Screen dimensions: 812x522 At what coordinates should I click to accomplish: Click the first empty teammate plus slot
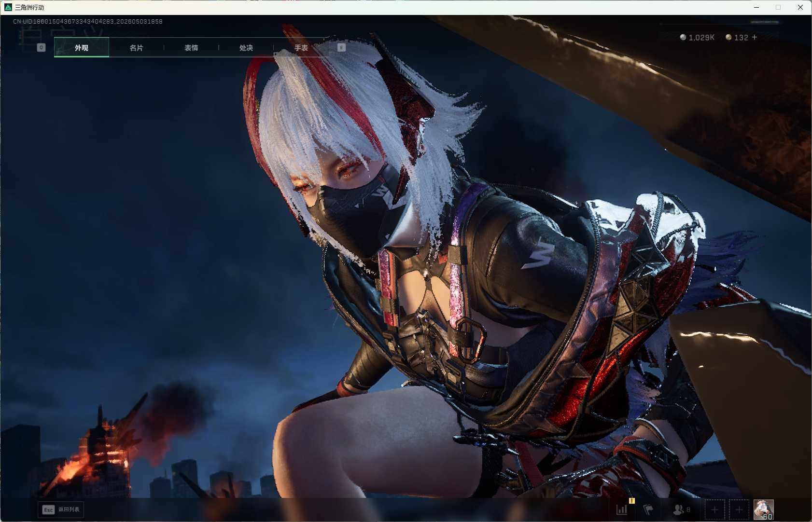pyautogui.click(x=714, y=509)
